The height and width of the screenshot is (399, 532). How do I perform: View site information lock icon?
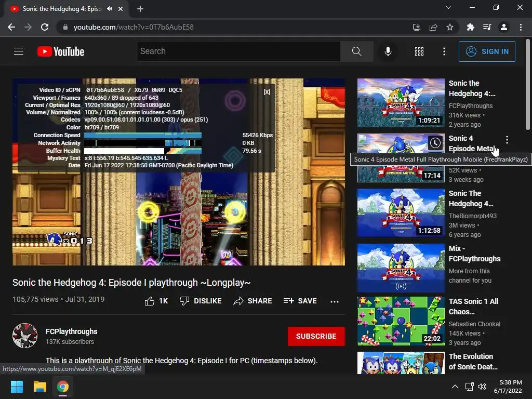point(65,27)
